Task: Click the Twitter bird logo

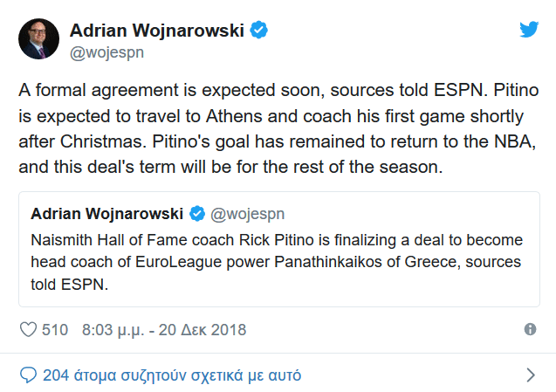Action: point(529,30)
